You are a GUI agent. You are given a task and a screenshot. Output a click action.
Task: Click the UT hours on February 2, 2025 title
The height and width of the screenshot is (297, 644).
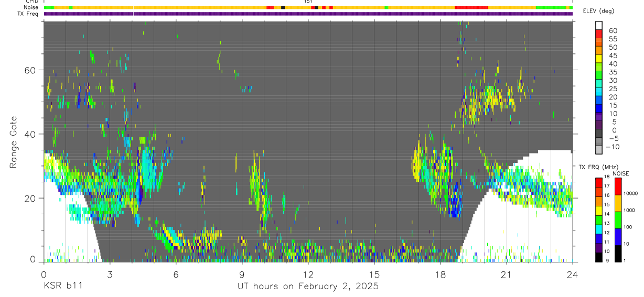308,287
